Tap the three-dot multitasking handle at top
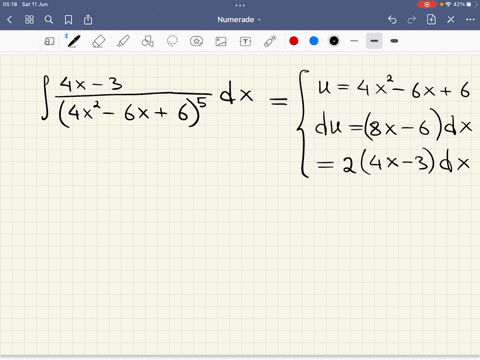Image resolution: width=480 pixels, height=360 pixels. (240, 5)
